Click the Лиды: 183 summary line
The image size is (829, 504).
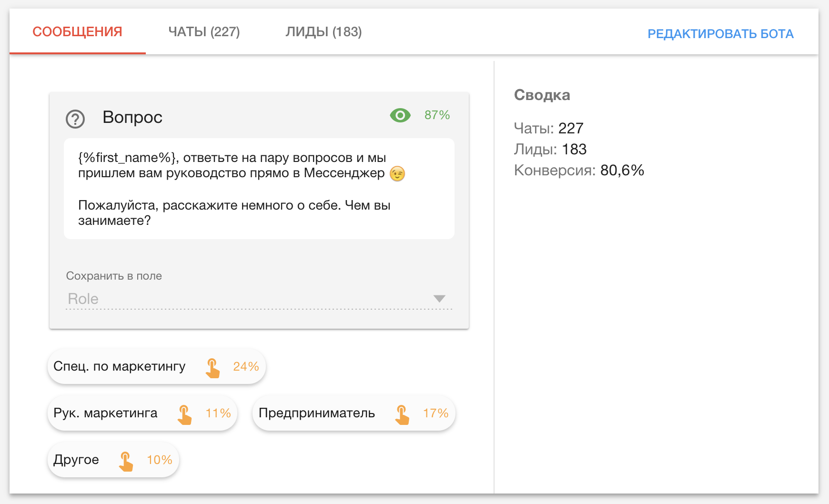pos(550,149)
